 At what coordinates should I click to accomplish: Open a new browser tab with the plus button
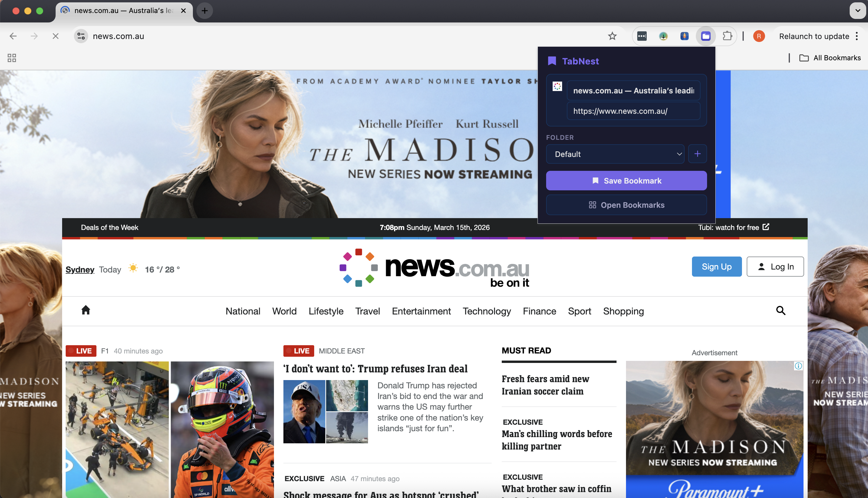(204, 11)
